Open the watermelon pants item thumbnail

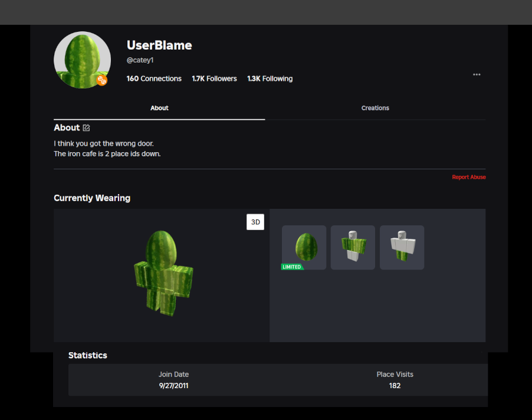tap(402, 247)
